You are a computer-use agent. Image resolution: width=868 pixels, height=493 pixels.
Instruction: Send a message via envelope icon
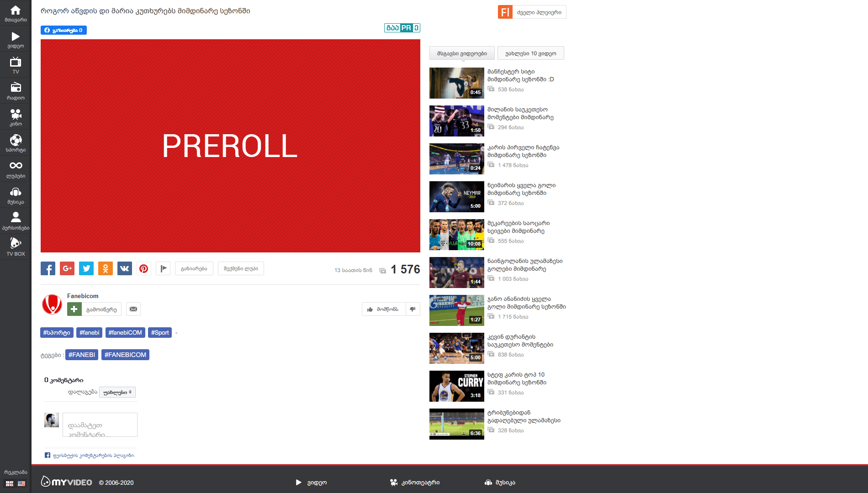[133, 309]
